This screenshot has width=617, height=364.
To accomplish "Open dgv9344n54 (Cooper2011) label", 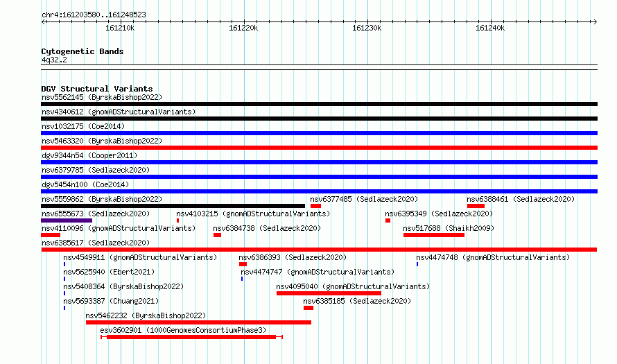I will click(x=89, y=155).
